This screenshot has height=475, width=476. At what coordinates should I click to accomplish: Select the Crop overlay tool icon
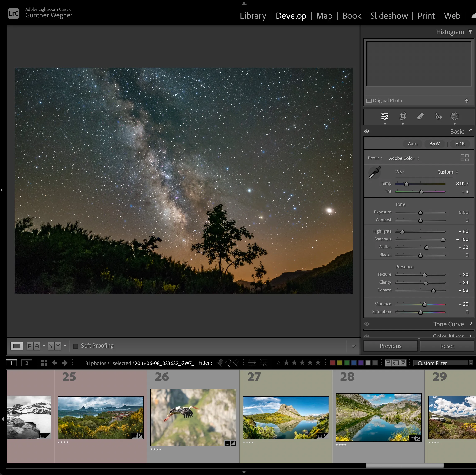403,116
